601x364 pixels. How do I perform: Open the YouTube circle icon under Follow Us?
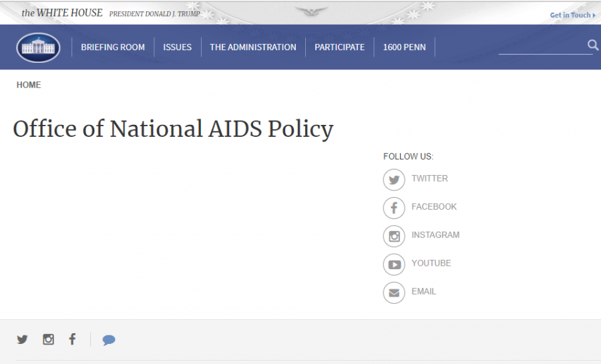[394, 264]
